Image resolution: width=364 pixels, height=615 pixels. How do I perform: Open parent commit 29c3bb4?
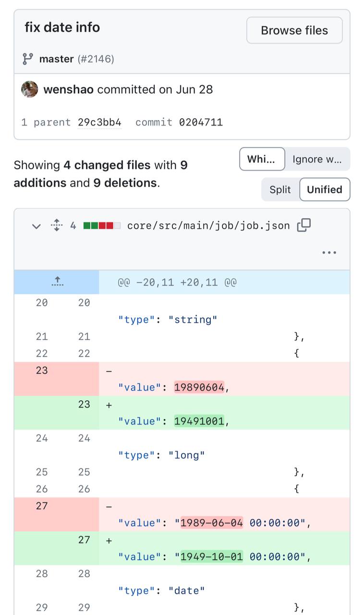click(99, 122)
